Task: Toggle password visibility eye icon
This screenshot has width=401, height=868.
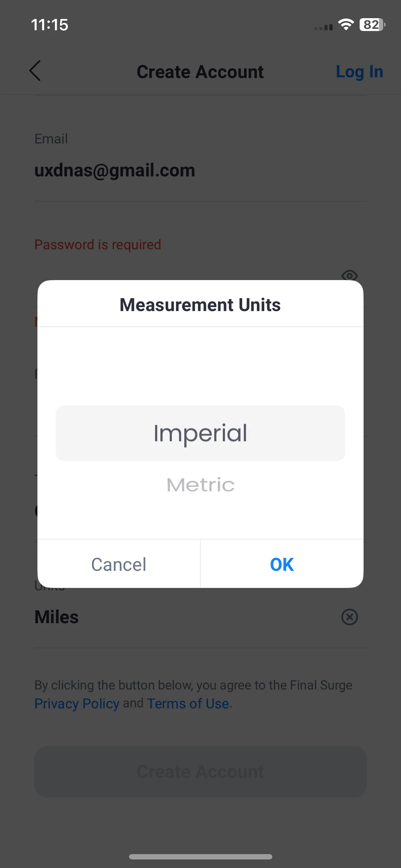Action: 349,275
